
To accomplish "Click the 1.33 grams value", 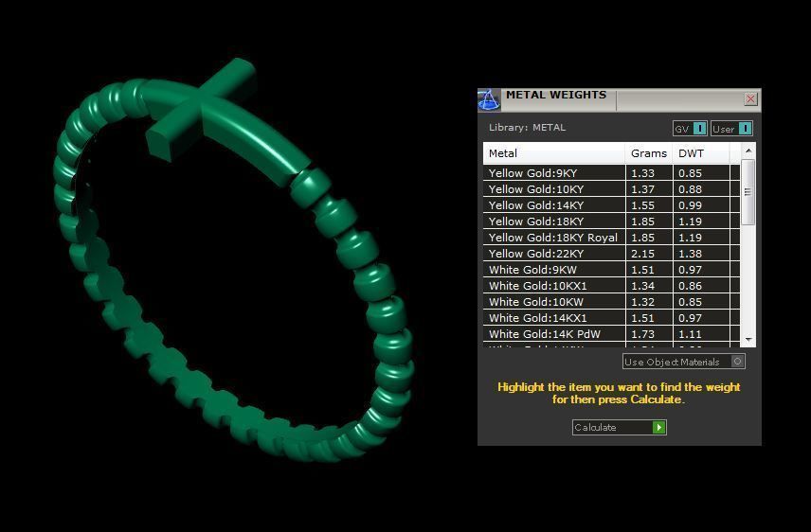I will [643, 174].
